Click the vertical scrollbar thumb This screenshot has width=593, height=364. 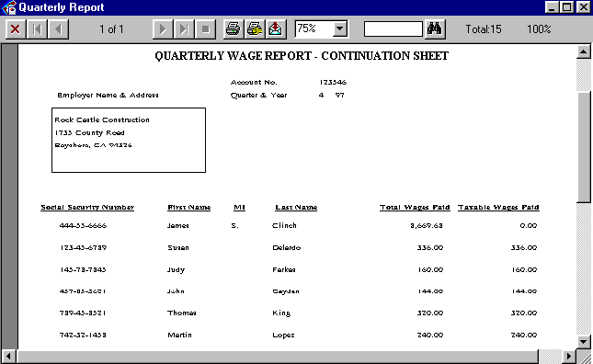pos(584,147)
